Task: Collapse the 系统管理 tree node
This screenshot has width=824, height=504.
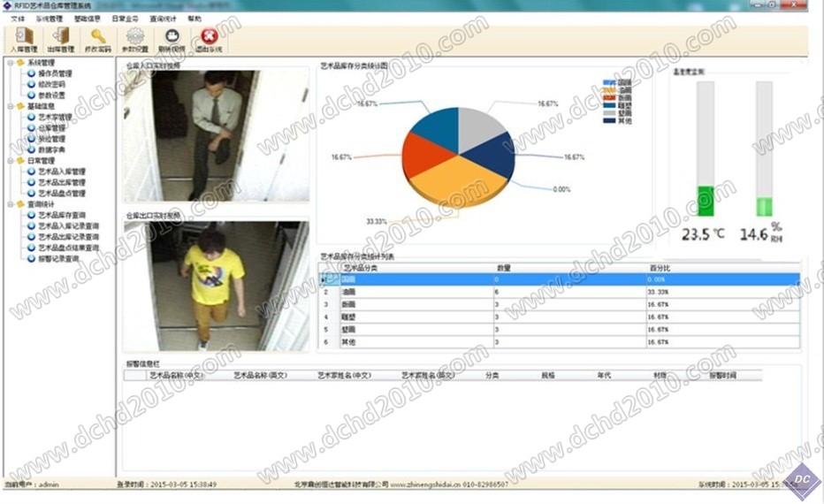Action: tap(10, 63)
